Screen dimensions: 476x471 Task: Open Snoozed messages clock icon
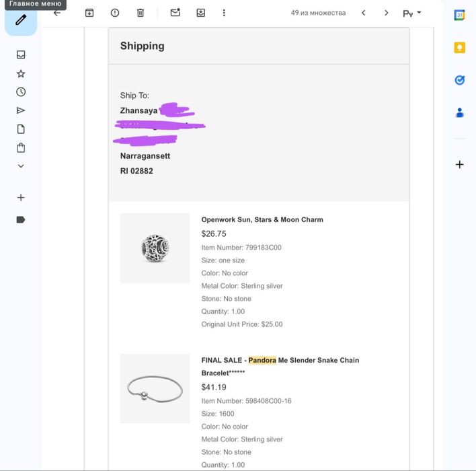click(21, 92)
